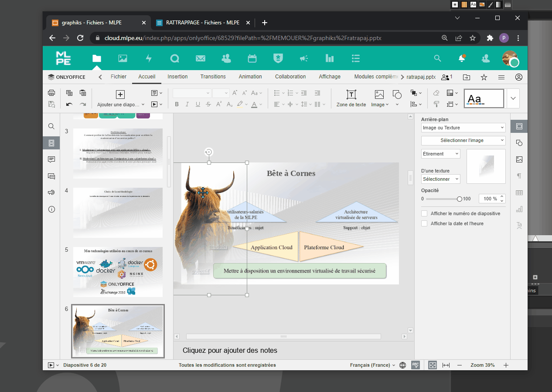
Task: Toggle superscript formatting
Action: [219, 105]
